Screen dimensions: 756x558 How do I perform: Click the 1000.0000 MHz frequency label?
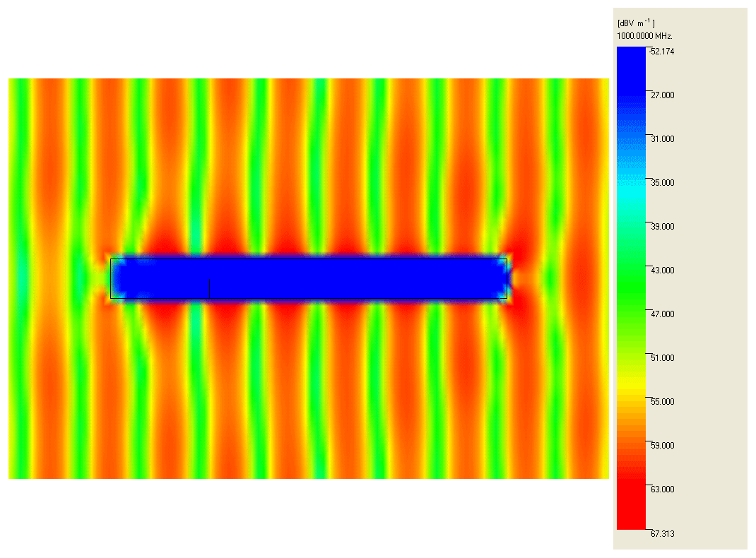point(644,35)
